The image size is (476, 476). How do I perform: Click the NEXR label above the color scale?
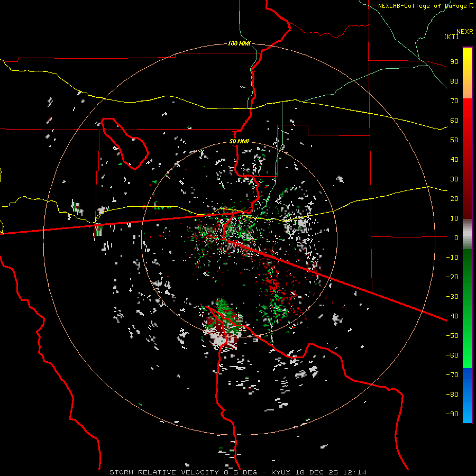coord(465,32)
